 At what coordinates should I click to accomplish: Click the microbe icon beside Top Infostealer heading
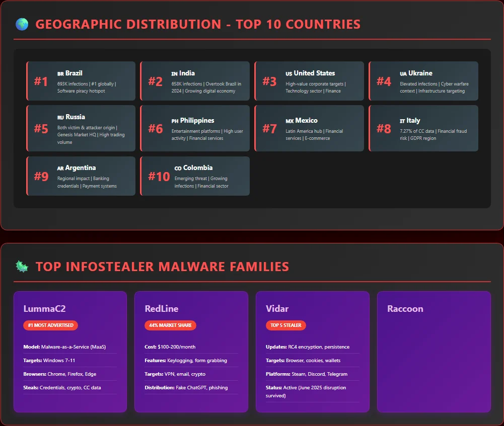tap(22, 267)
